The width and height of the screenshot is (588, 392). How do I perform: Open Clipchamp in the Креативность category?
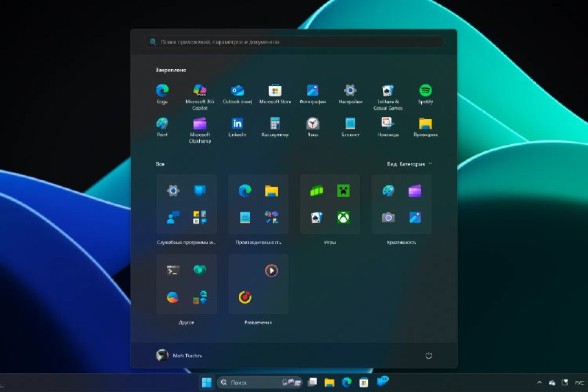pos(415,190)
